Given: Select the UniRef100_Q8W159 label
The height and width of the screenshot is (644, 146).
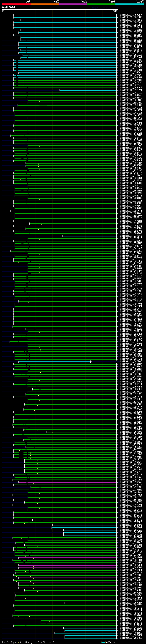Looking at the screenshot, I should coord(131,357).
